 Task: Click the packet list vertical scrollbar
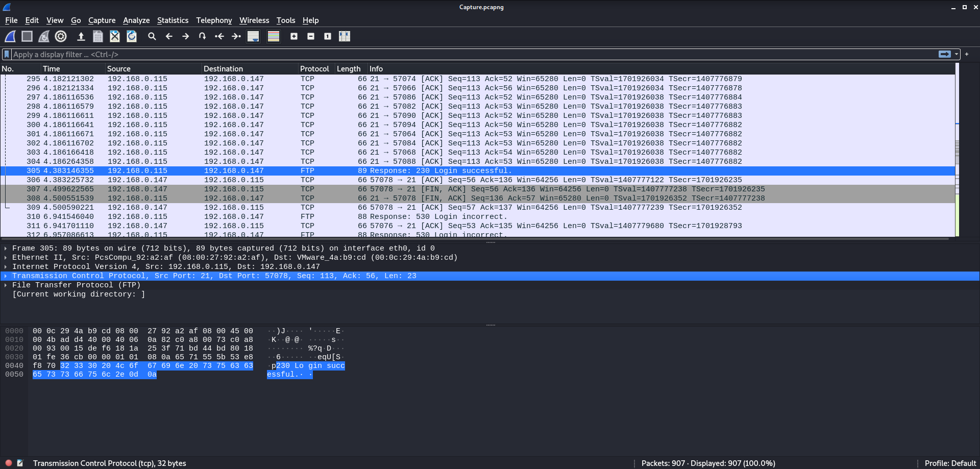click(x=957, y=150)
